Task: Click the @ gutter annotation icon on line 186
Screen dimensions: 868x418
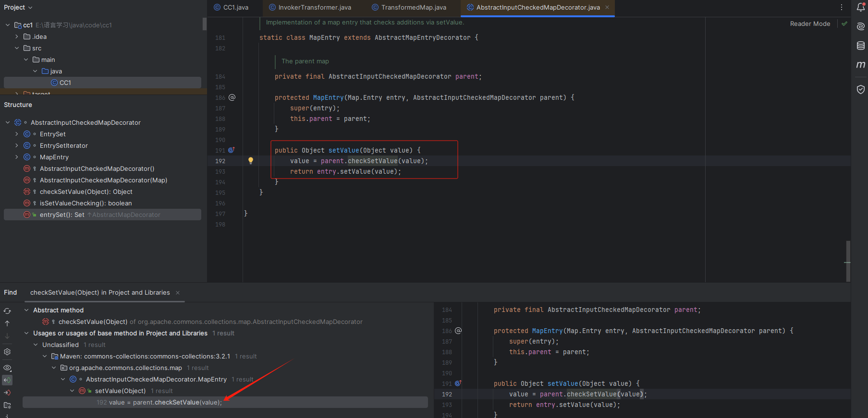Action: (232, 97)
